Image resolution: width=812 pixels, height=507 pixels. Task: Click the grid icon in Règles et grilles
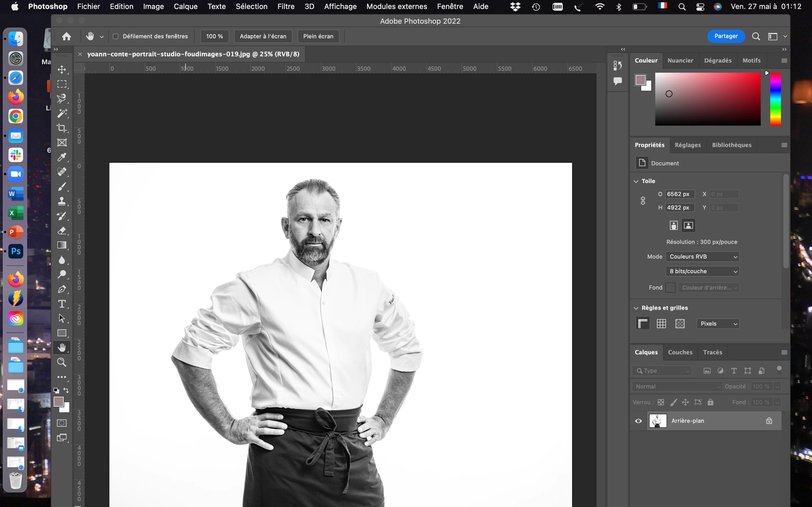point(661,324)
